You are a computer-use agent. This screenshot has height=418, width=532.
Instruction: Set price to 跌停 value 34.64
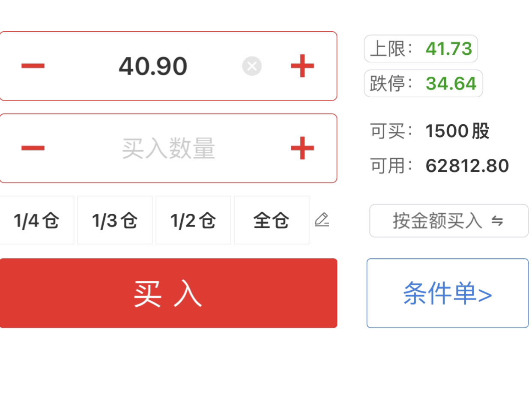pos(424,84)
